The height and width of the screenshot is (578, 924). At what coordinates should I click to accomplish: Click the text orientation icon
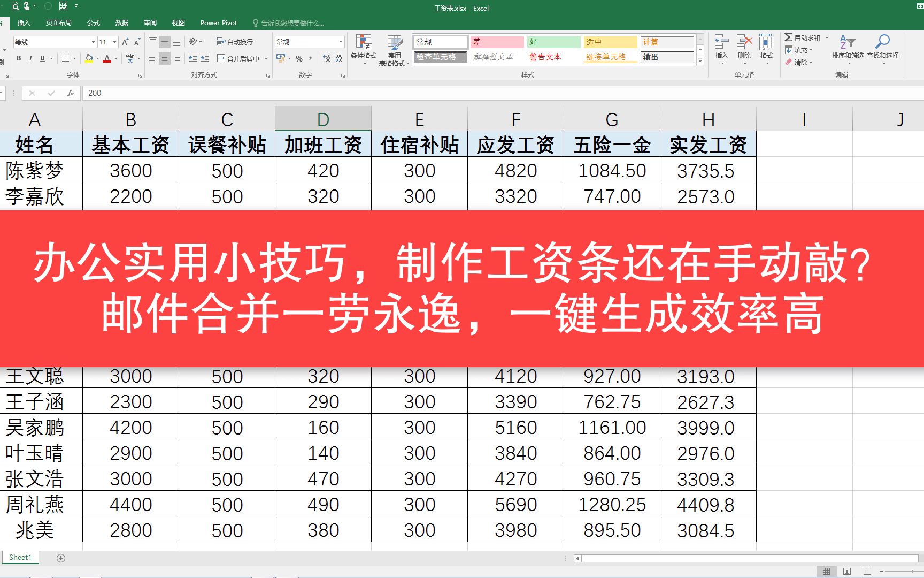193,42
